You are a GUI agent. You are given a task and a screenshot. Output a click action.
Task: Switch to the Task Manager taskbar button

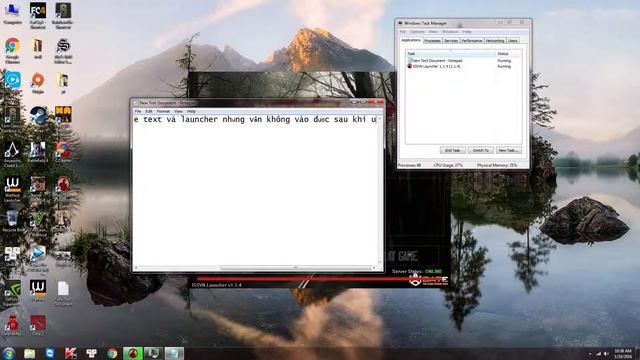point(153,353)
